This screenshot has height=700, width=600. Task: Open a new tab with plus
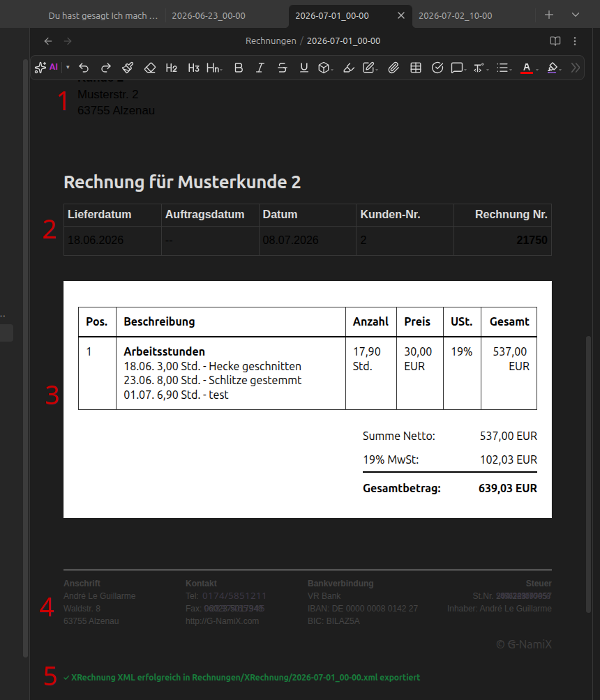(549, 15)
